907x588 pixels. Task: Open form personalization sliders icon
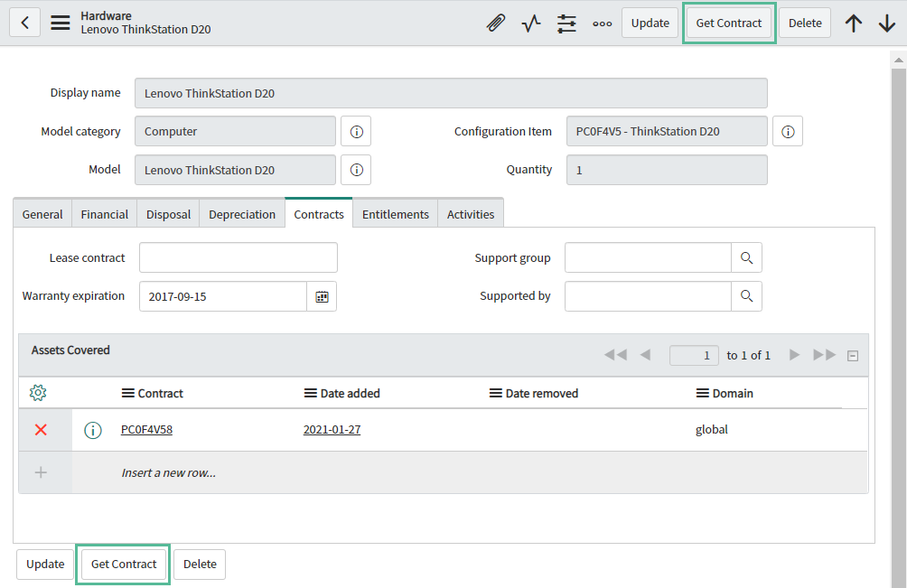566,23
